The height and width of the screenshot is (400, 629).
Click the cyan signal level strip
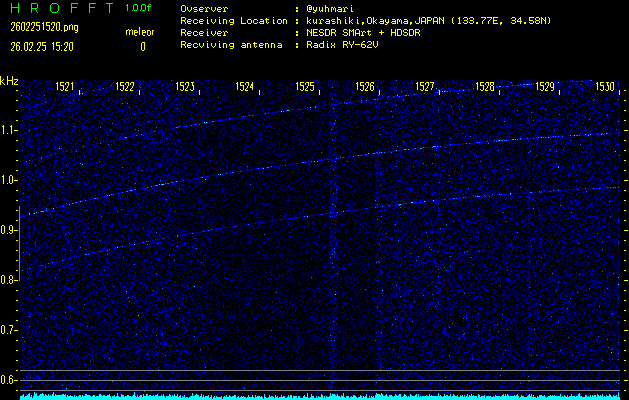320,396
